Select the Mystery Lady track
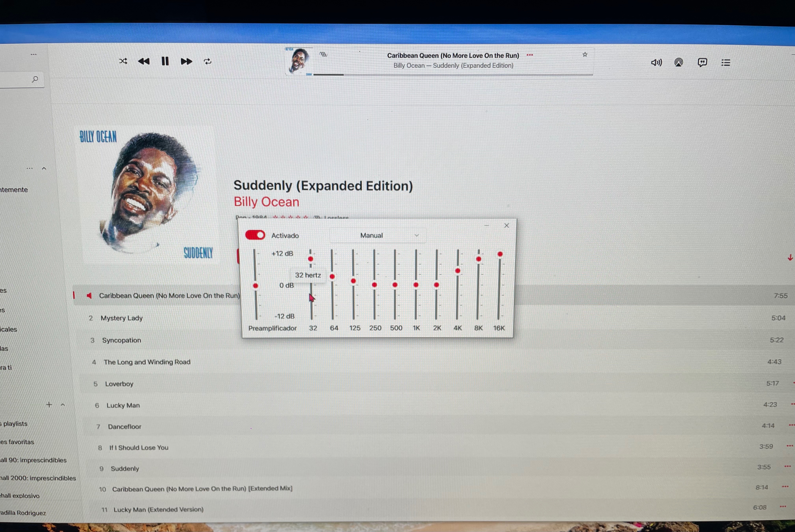 click(x=122, y=318)
